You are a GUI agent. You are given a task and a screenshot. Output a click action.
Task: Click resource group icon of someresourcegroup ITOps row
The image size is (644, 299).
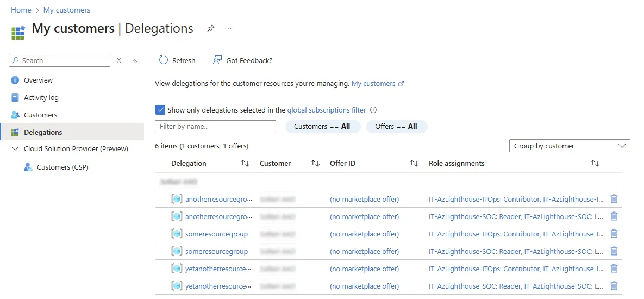click(x=177, y=234)
